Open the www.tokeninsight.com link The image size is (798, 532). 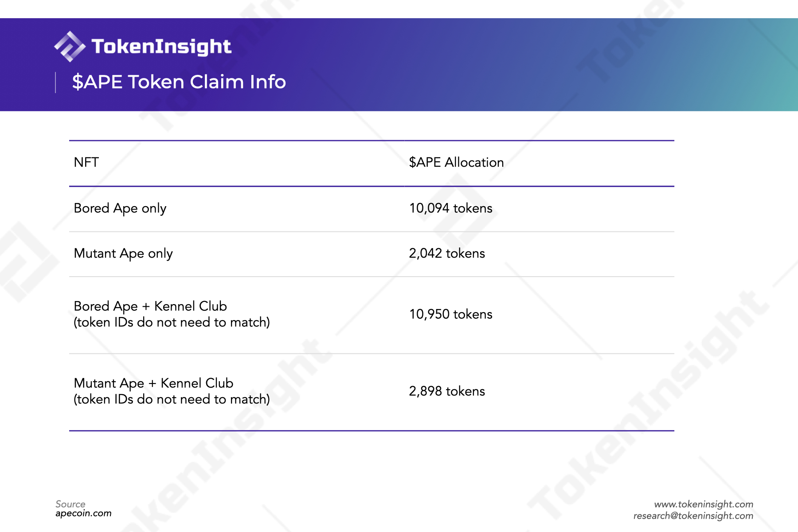pos(704,504)
